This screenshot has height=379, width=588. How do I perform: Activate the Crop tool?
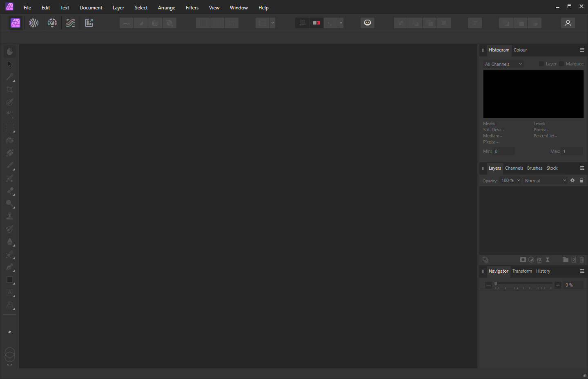coord(10,89)
